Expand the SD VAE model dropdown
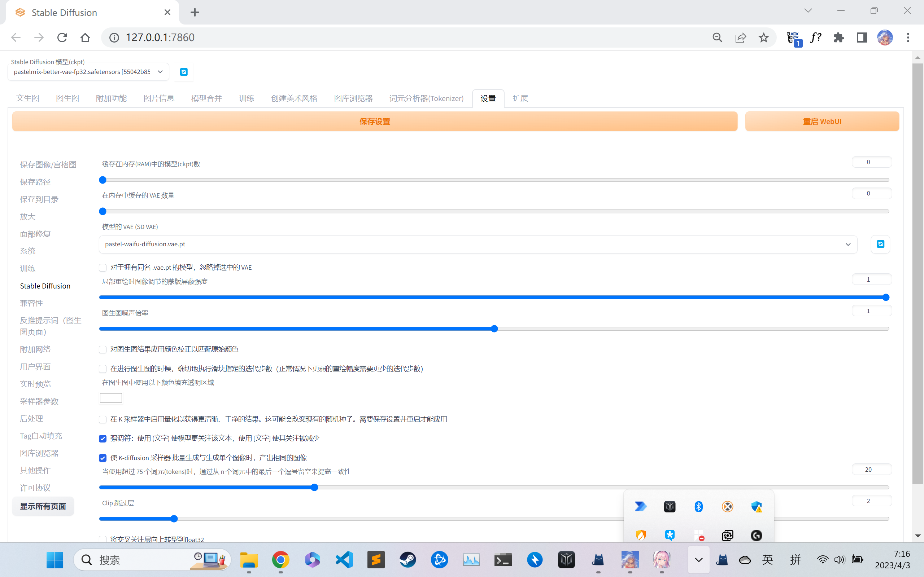The image size is (924, 577). pyautogui.click(x=478, y=244)
